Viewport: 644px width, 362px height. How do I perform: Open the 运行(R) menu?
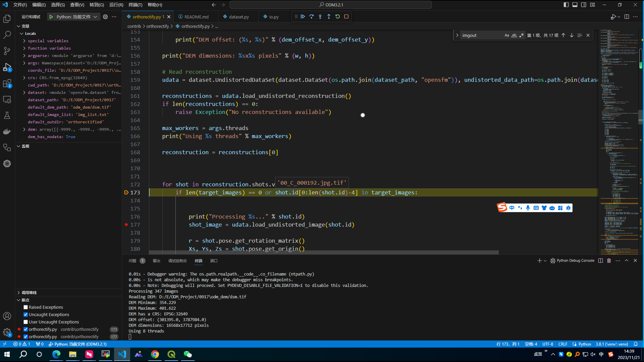coord(116,5)
